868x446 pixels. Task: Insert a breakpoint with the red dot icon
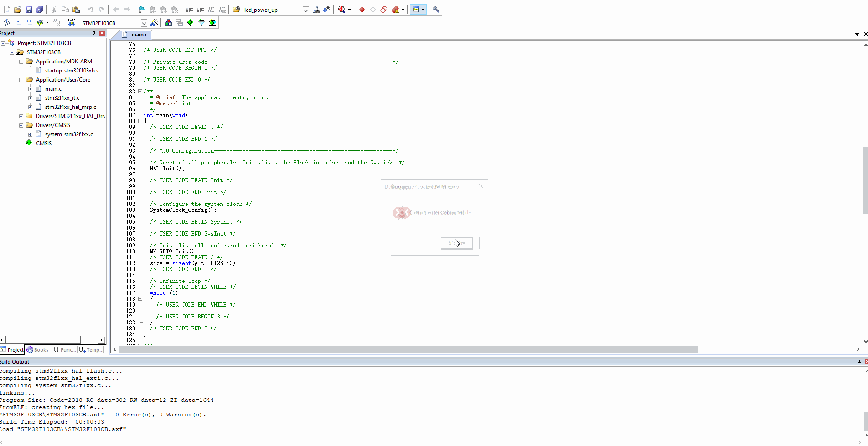point(362,10)
